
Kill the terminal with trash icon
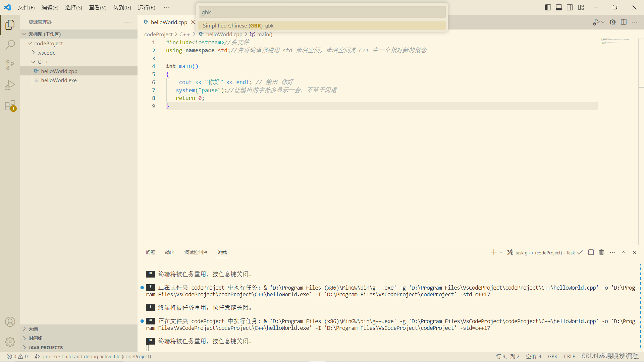click(601, 252)
